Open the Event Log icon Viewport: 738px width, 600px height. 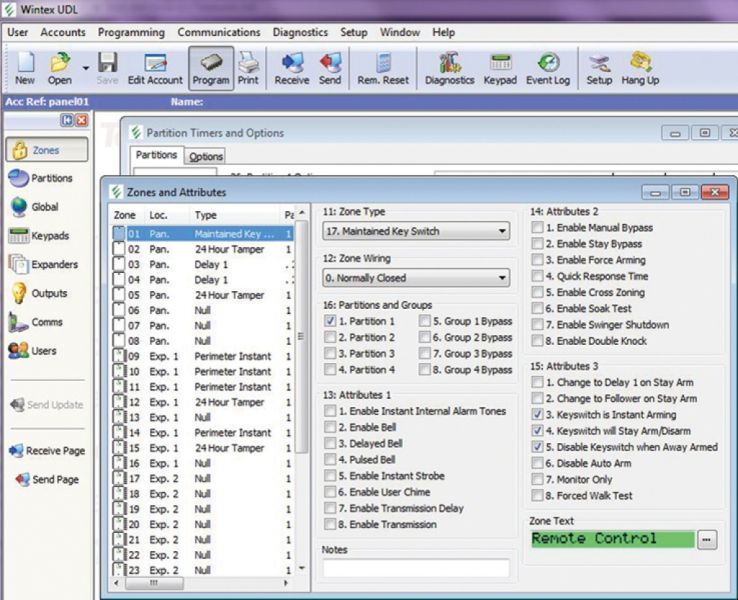[547, 68]
